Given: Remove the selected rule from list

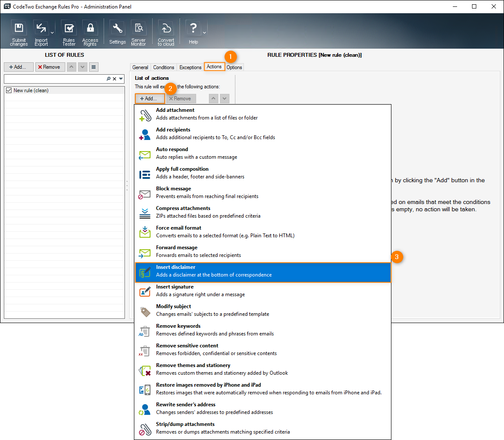Looking at the screenshot, I should coord(50,67).
